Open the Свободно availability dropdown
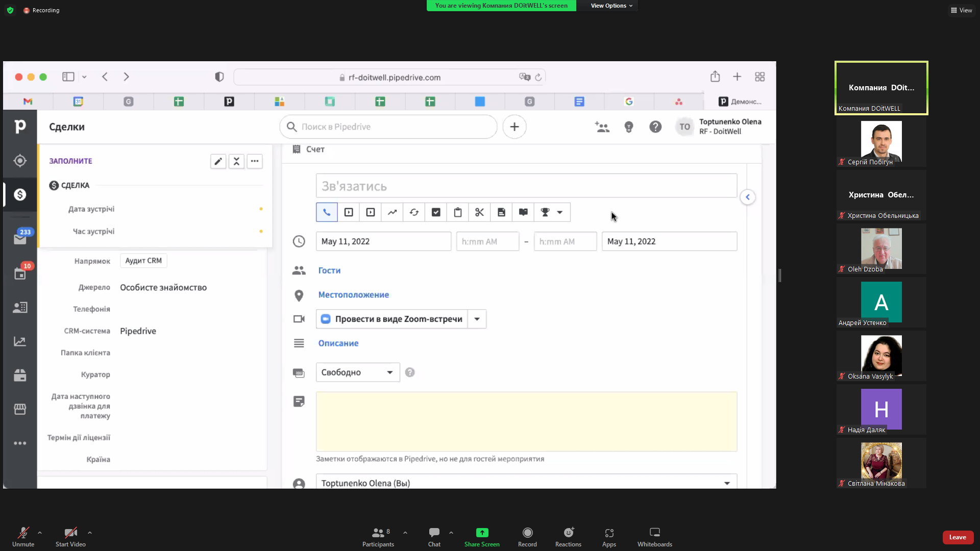The width and height of the screenshot is (980, 551). [x=357, y=372]
